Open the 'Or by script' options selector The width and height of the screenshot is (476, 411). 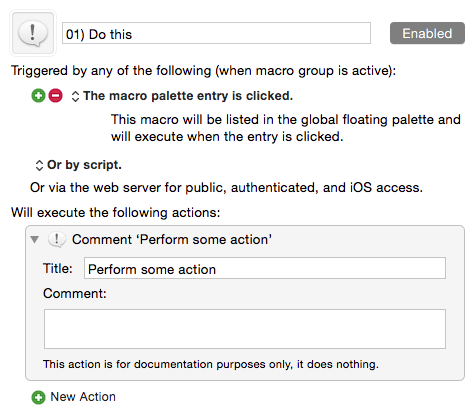pos(39,165)
